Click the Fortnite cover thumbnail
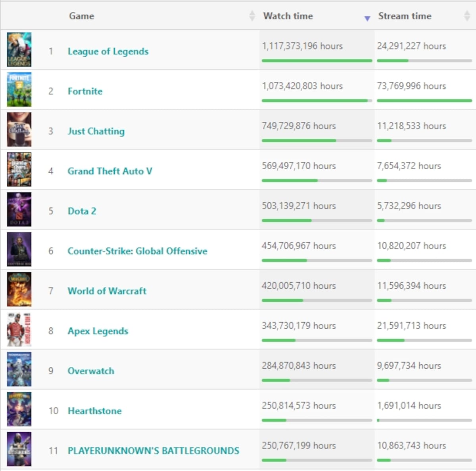Viewport: 476px width, 471px height. pyautogui.click(x=19, y=90)
